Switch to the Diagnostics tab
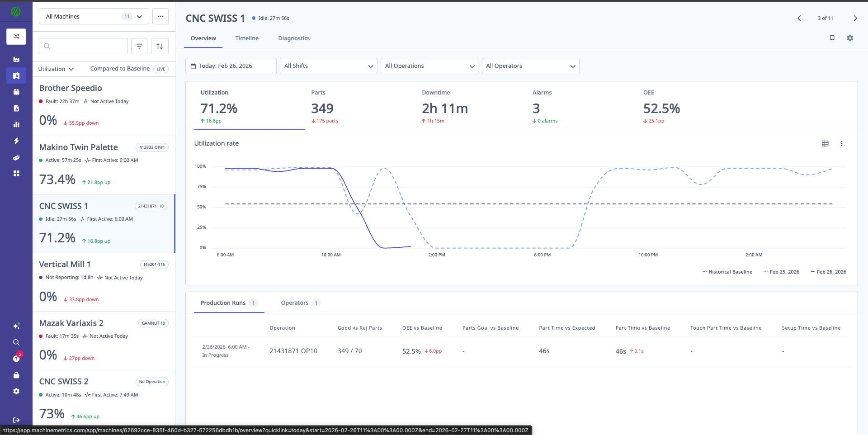868x435 pixels. click(294, 38)
